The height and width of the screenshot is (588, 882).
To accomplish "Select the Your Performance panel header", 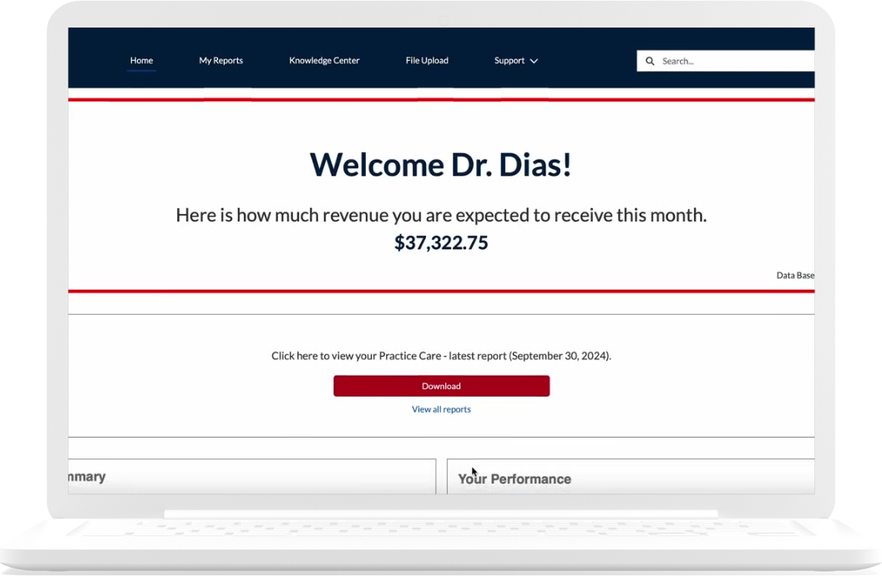I will click(x=514, y=479).
